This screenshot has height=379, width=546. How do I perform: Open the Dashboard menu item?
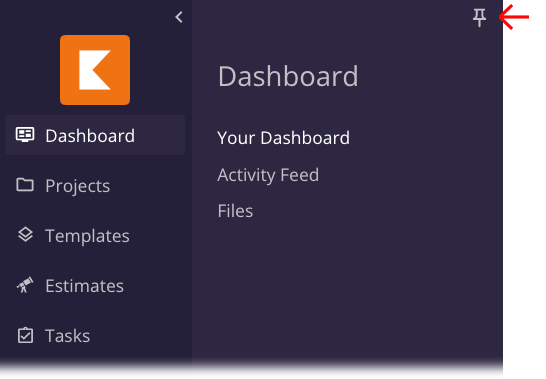point(95,135)
